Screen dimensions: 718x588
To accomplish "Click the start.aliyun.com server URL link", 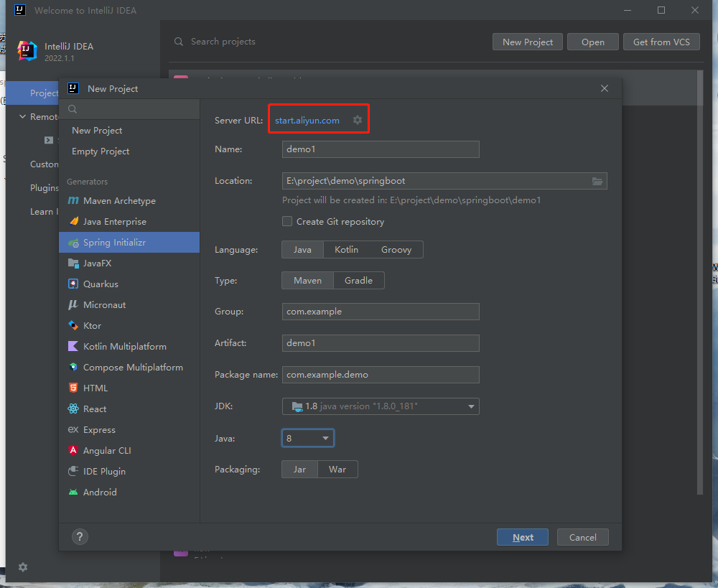I will click(307, 121).
